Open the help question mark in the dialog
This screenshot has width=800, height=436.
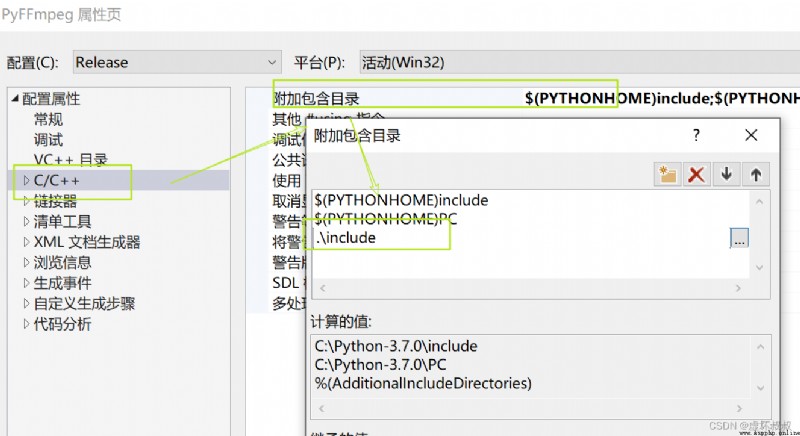click(x=696, y=135)
